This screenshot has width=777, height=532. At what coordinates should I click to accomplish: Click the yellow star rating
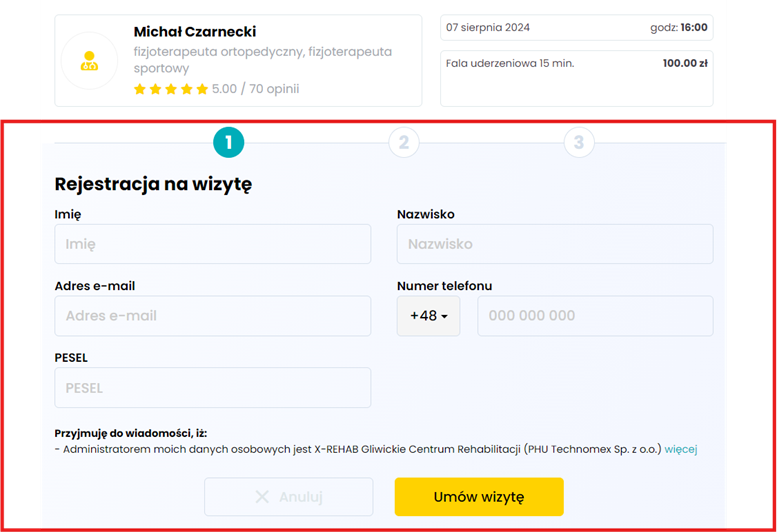point(171,89)
